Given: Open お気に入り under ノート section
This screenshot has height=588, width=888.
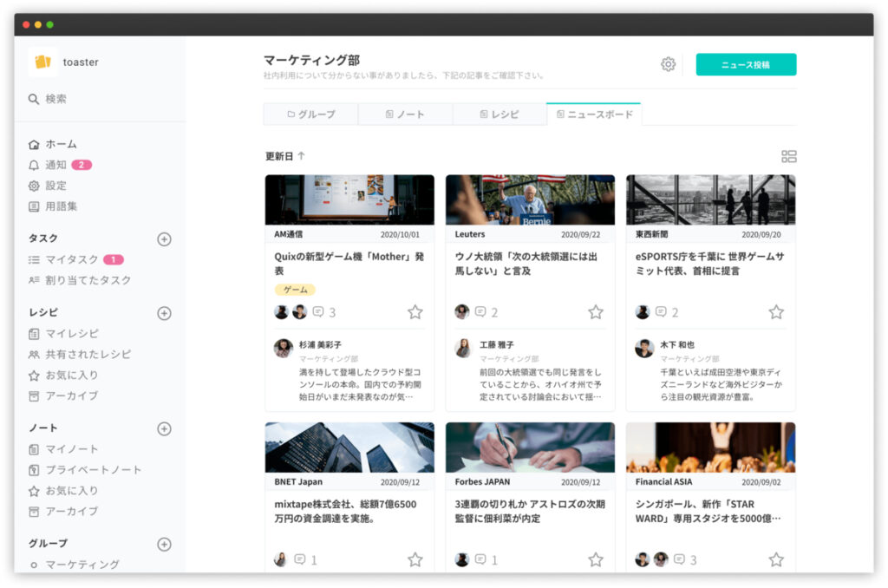Looking at the screenshot, I should pos(63,491).
